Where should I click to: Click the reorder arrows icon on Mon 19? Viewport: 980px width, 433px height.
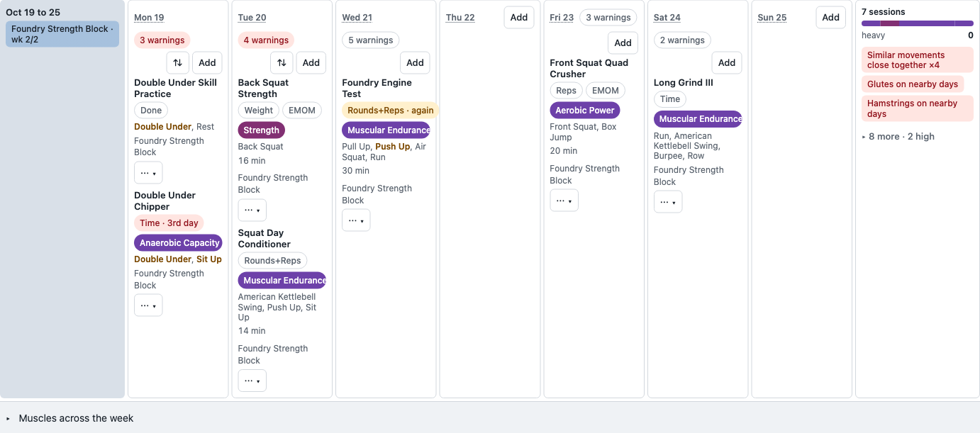point(178,62)
